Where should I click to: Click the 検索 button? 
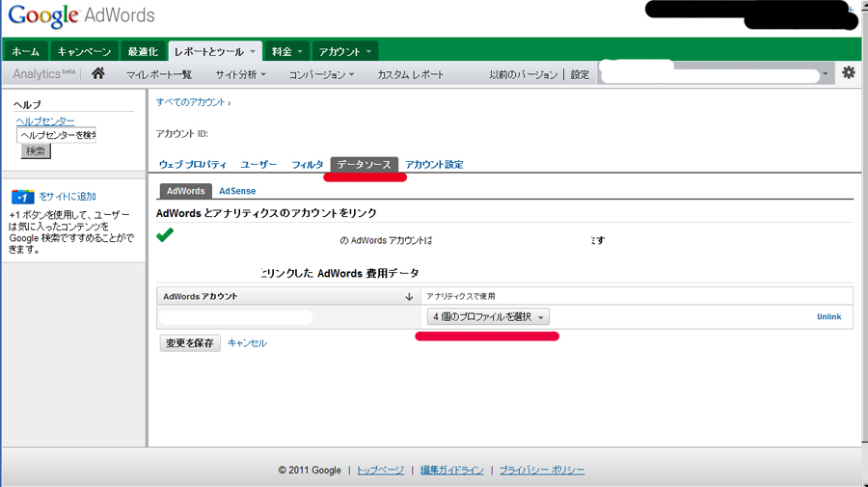[x=36, y=151]
